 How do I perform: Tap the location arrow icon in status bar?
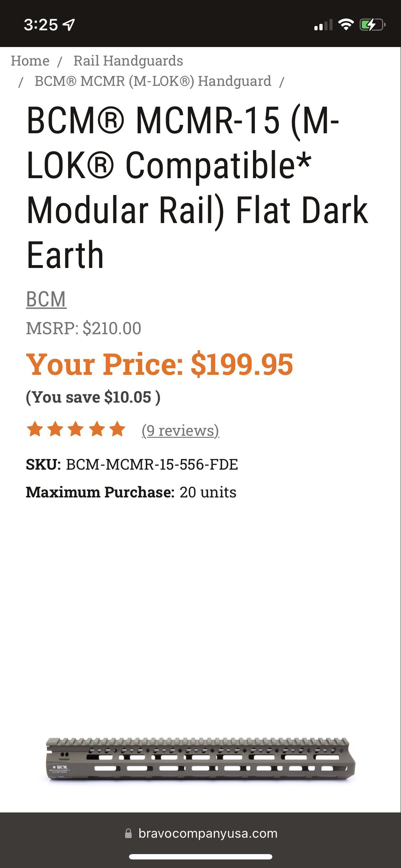click(x=68, y=25)
